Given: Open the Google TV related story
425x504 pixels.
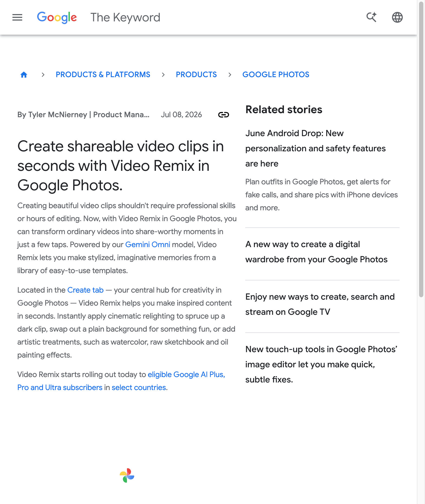Looking at the screenshot, I should click(x=320, y=304).
